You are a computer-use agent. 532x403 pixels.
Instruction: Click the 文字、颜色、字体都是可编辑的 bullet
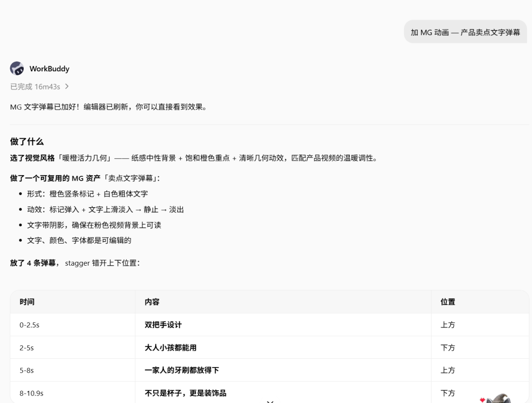(79, 240)
